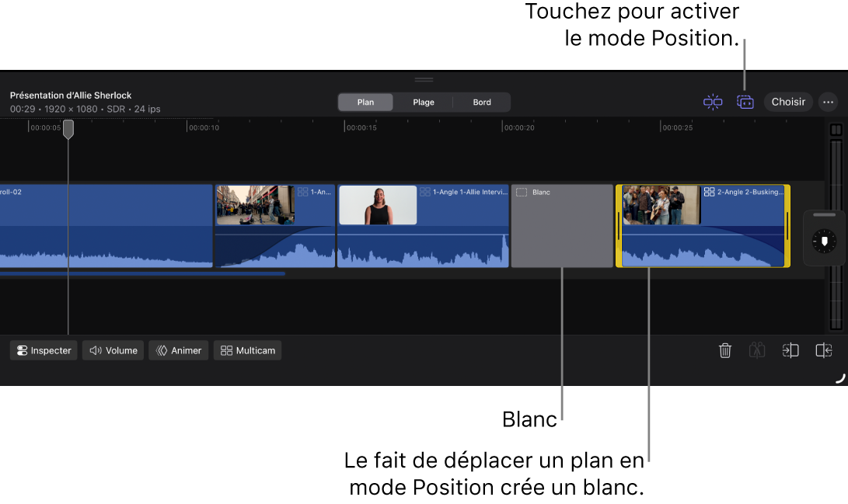
Task: Toggle selection of the Blanc gap clip
Action: pos(561,225)
